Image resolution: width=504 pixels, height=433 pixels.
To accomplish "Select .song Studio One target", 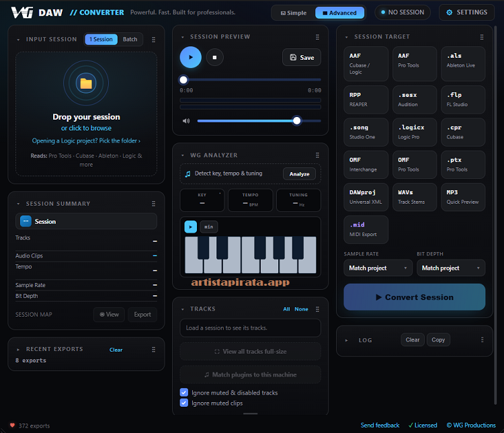I will 366,132.
